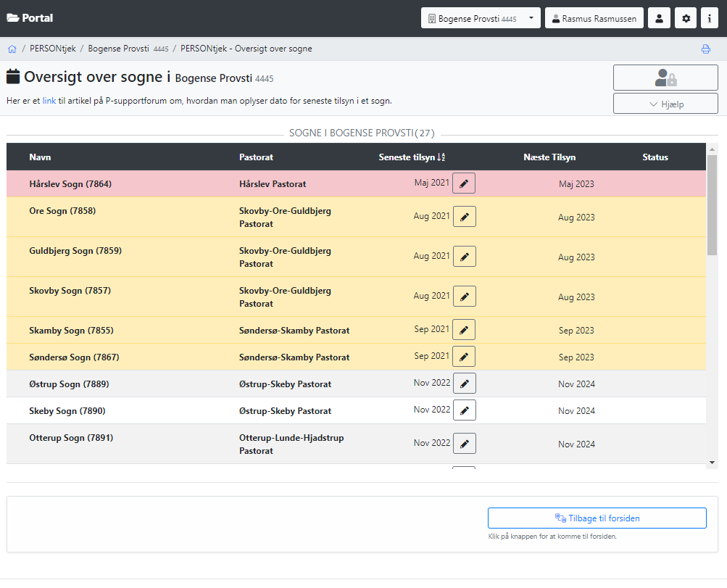This screenshot has width=727, height=588.
Task: Edit tilsyn date for Hårslev Sogn (7864)
Action: click(464, 183)
